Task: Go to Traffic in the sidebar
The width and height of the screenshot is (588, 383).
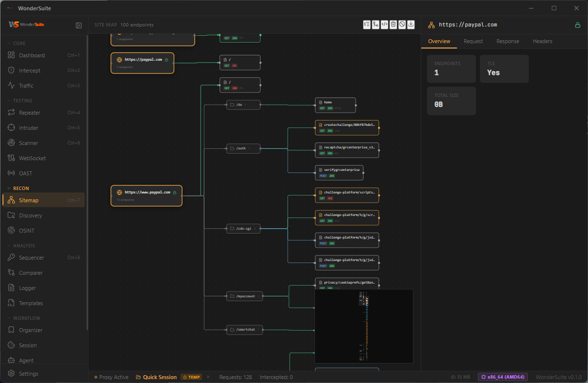Action: [44, 86]
